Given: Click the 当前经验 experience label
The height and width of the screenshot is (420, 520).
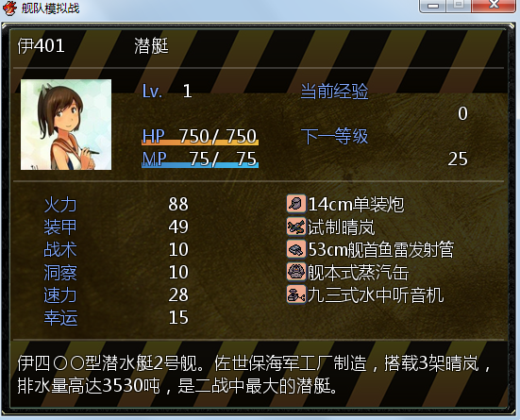Looking at the screenshot, I should [x=334, y=91].
